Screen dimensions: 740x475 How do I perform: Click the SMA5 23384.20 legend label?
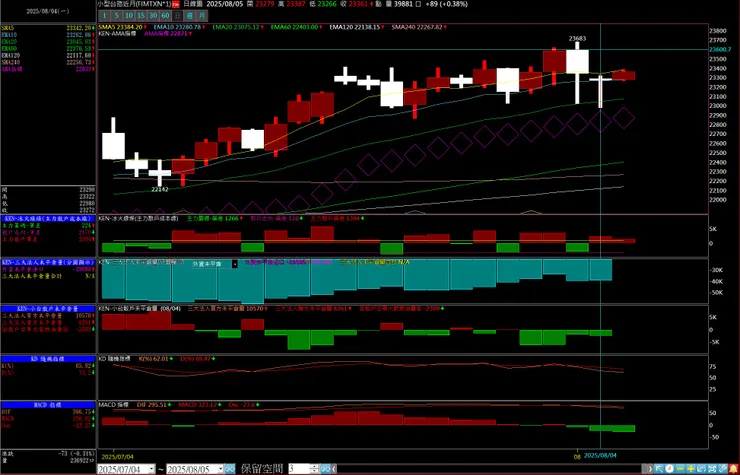point(120,27)
